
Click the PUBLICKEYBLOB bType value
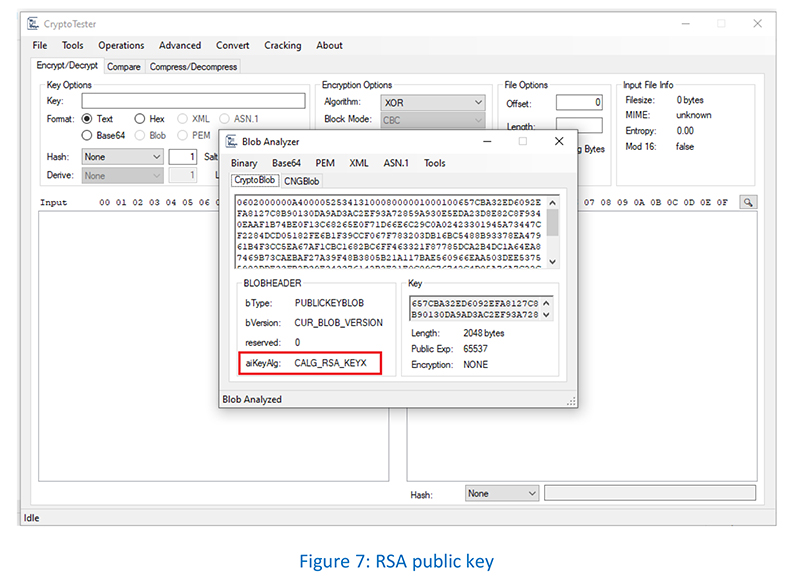point(329,303)
